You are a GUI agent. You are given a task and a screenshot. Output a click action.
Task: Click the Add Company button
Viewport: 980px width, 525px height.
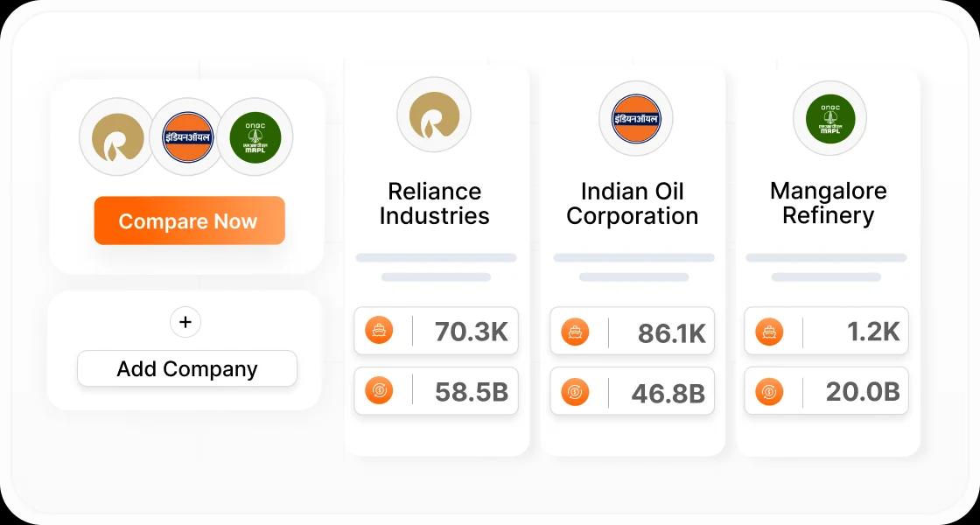tap(186, 368)
